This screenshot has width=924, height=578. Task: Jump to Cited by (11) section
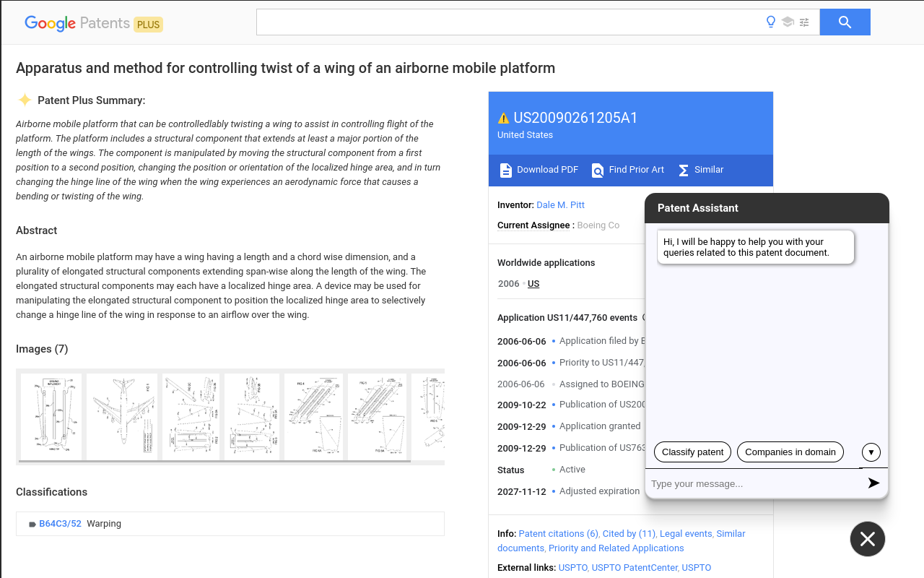pyautogui.click(x=629, y=534)
